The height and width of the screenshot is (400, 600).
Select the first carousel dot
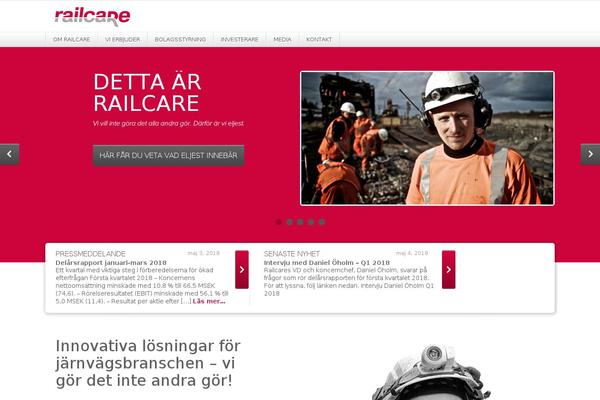point(279,222)
